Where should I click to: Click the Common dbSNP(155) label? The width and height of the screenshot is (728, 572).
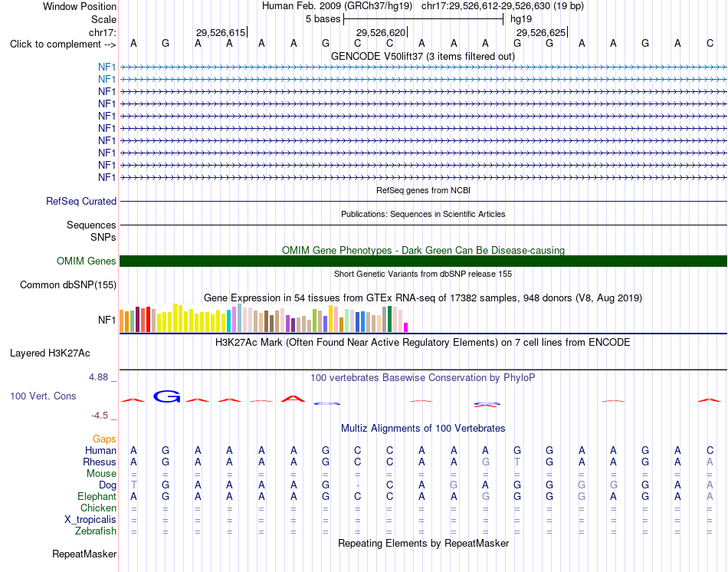(67, 284)
